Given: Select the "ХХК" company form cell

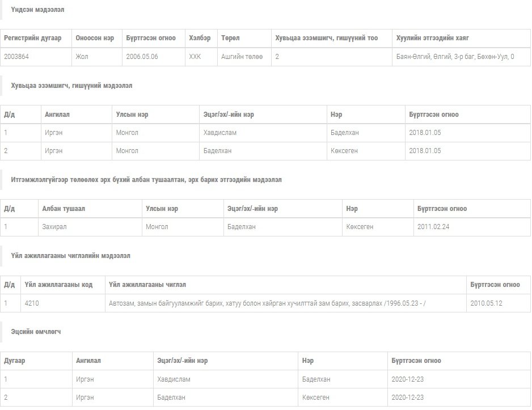Looking at the screenshot, I should coord(195,57).
